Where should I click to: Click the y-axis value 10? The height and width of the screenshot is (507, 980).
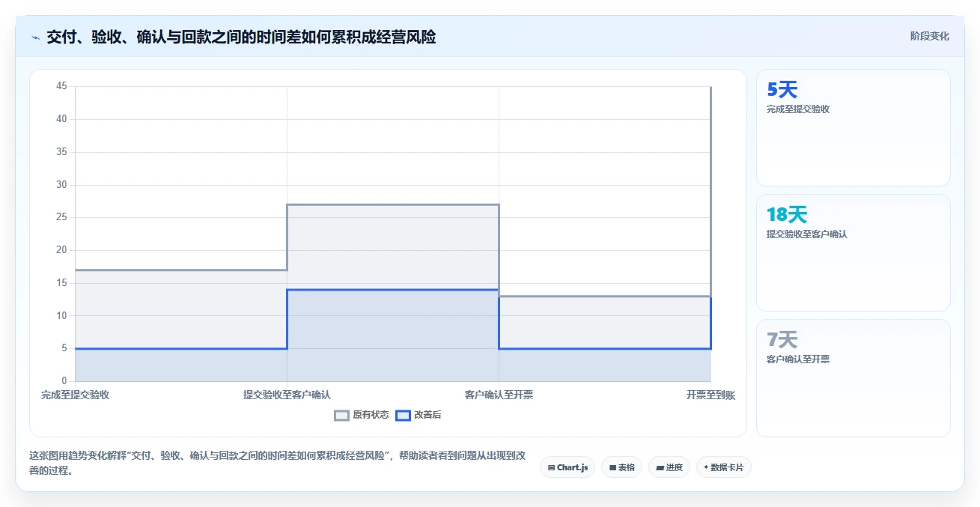pyautogui.click(x=61, y=315)
